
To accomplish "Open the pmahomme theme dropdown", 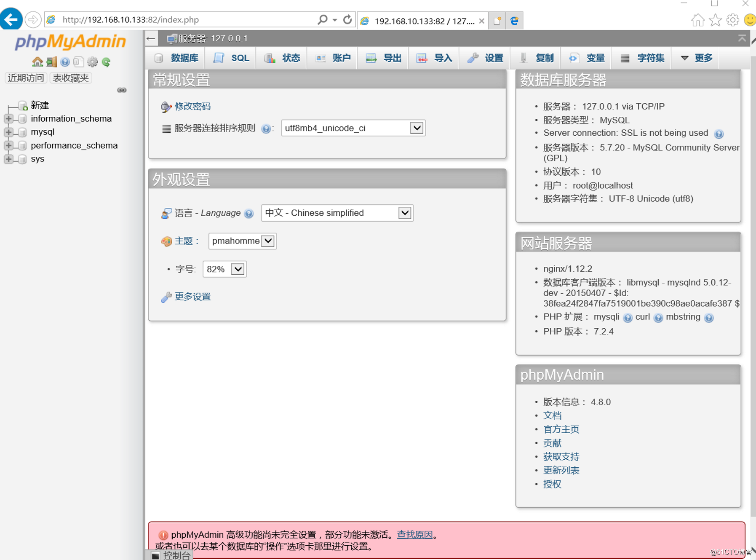I will click(x=242, y=241).
